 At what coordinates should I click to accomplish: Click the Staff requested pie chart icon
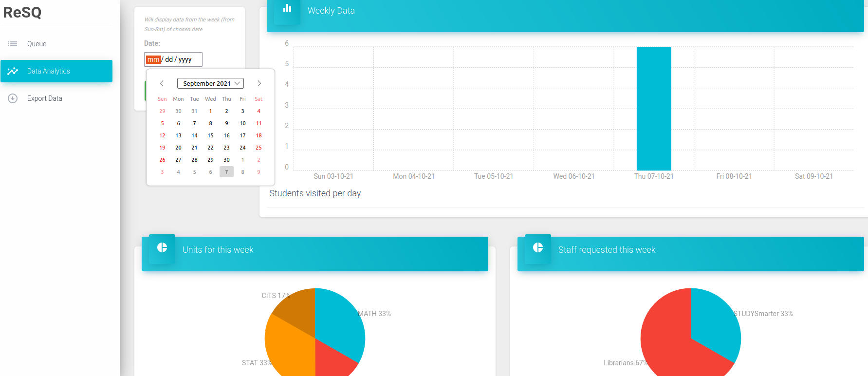(538, 248)
